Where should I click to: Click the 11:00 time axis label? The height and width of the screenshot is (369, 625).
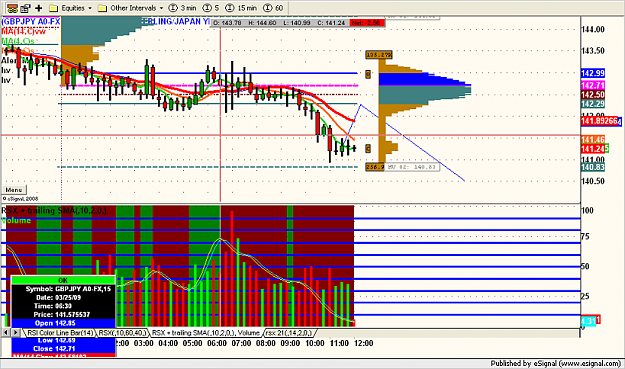coord(339,343)
